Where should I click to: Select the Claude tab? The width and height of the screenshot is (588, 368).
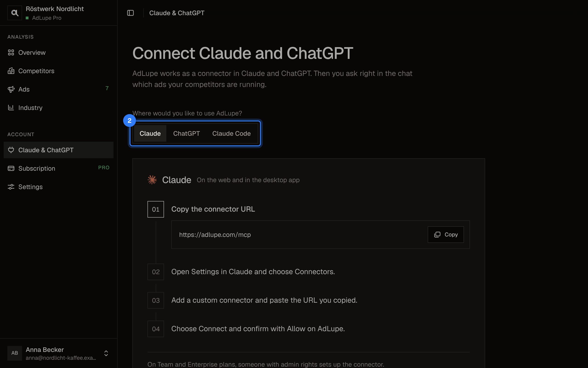(x=150, y=133)
